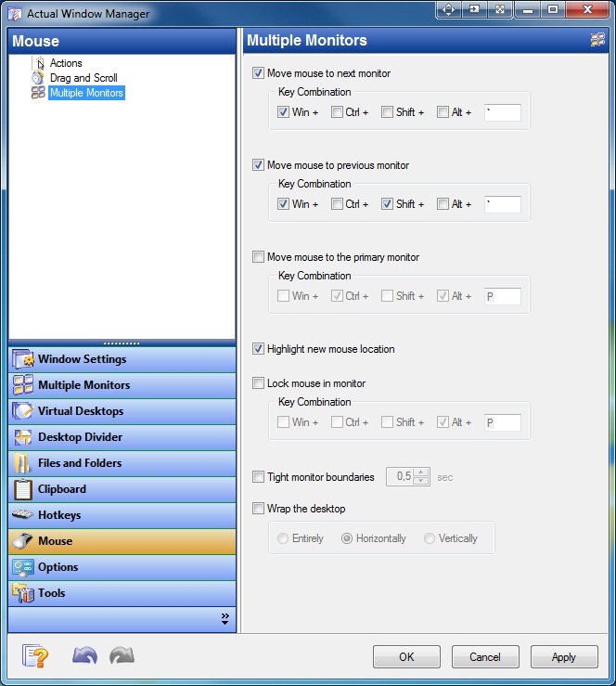The width and height of the screenshot is (616, 686).
Task: Click the Hotkeys keyboard icon
Action: point(23,514)
